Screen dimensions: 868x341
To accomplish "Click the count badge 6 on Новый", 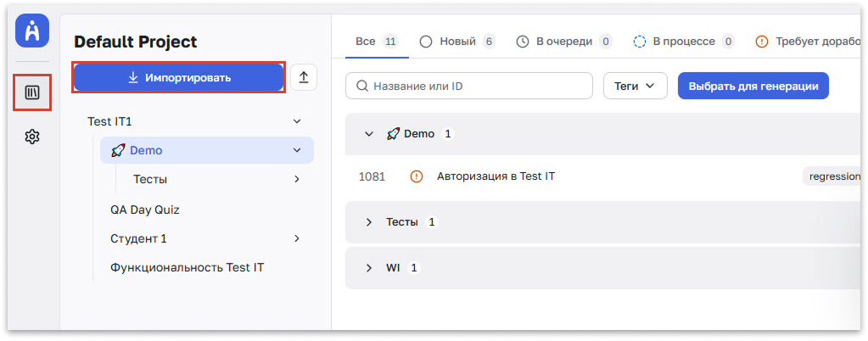I will [x=488, y=42].
